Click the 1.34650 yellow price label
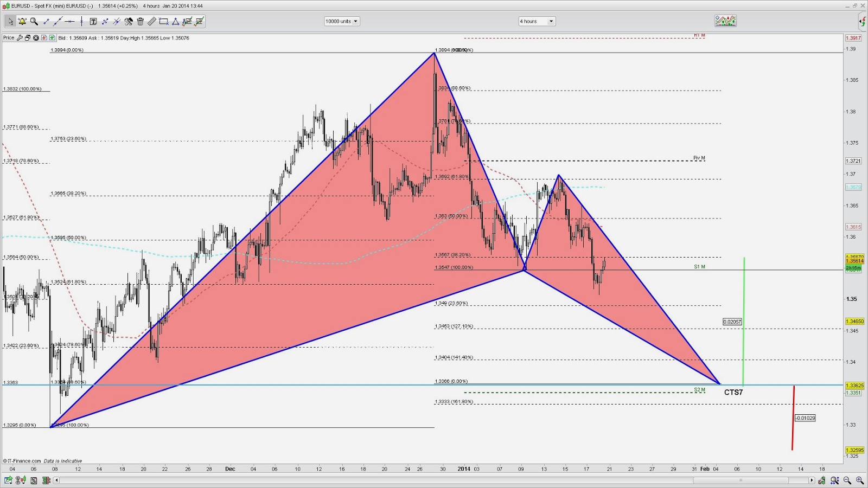This screenshot has width=868, height=488. (855, 322)
